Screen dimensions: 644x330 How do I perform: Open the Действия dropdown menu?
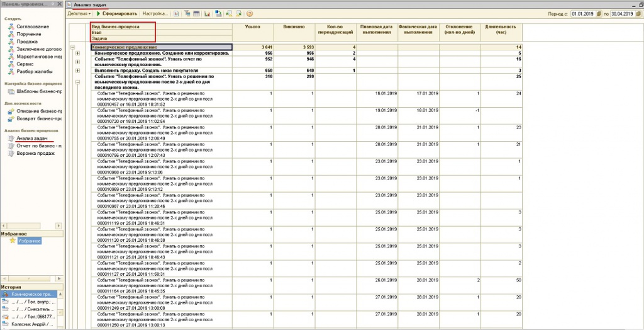tap(79, 14)
